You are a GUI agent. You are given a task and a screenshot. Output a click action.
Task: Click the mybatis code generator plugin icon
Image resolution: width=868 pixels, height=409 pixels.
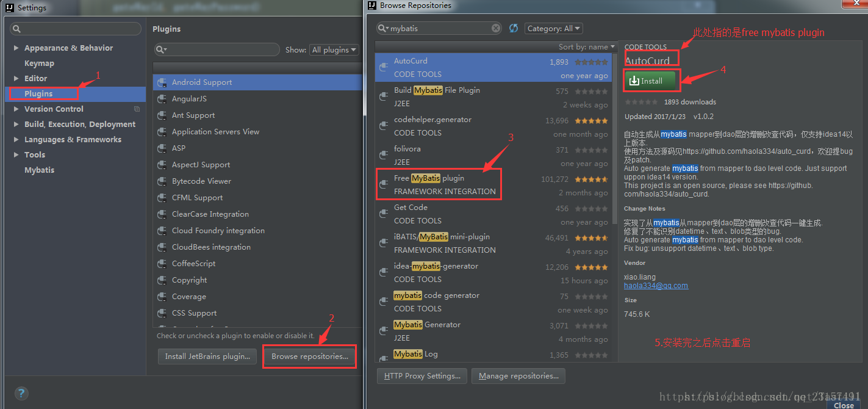click(384, 302)
